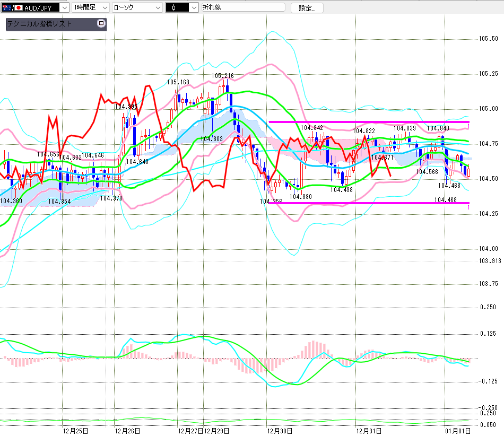Viewport: 504px width, 436px height.
Task: Click the upper magenta resistance line
Action: pos(371,122)
